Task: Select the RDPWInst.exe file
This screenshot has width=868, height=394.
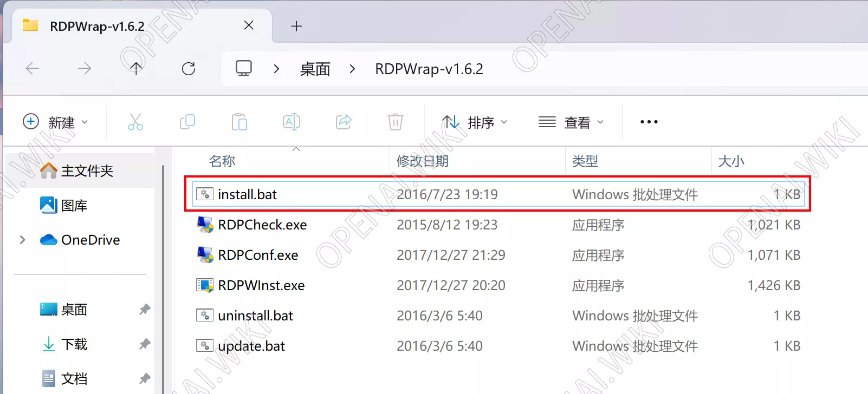Action: coord(498,285)
